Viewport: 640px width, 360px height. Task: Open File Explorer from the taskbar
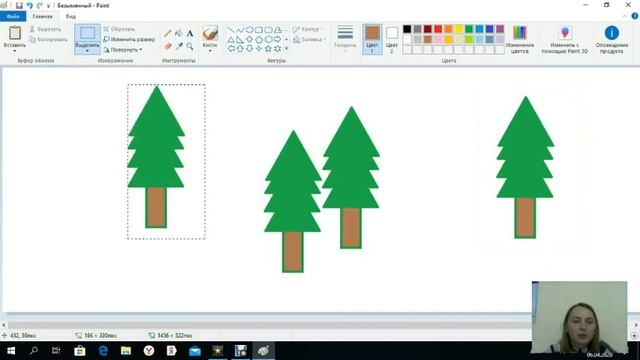coord(126,351)
